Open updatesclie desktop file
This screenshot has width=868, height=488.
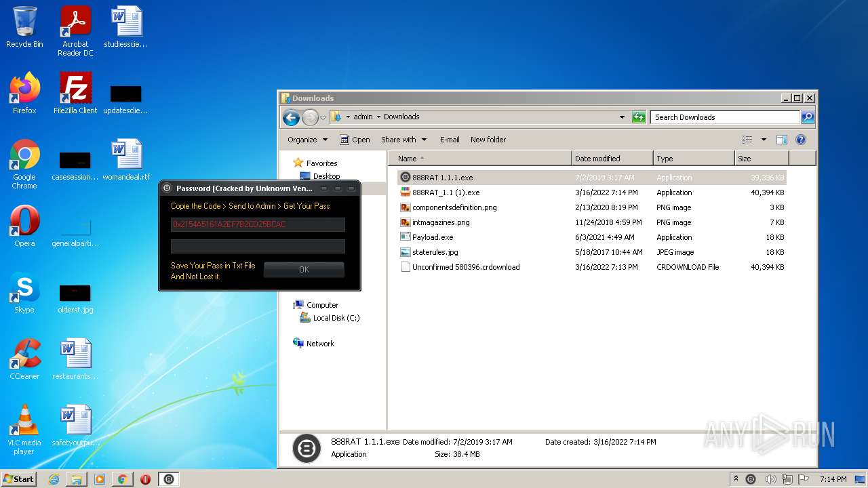click(x=126, y=98)
